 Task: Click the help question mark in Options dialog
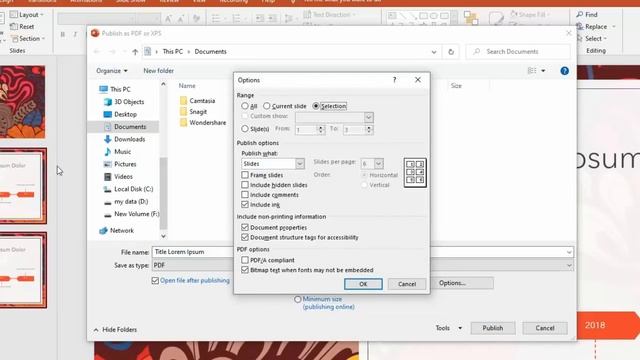394,80
